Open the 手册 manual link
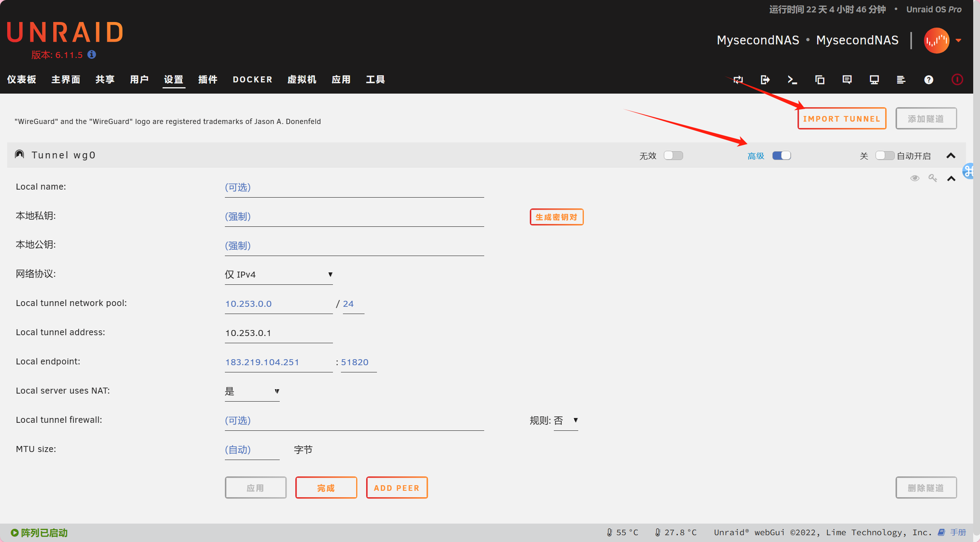Image resolution: width=980 pixels, height=542 pixels. 958,532
